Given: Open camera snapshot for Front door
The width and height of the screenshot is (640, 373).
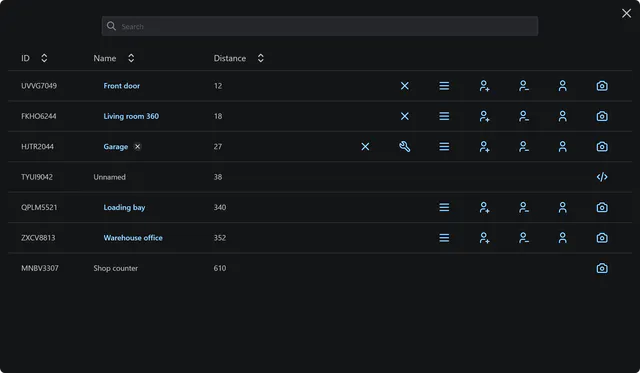Looking at the screenshot, I should pos(602,86).
